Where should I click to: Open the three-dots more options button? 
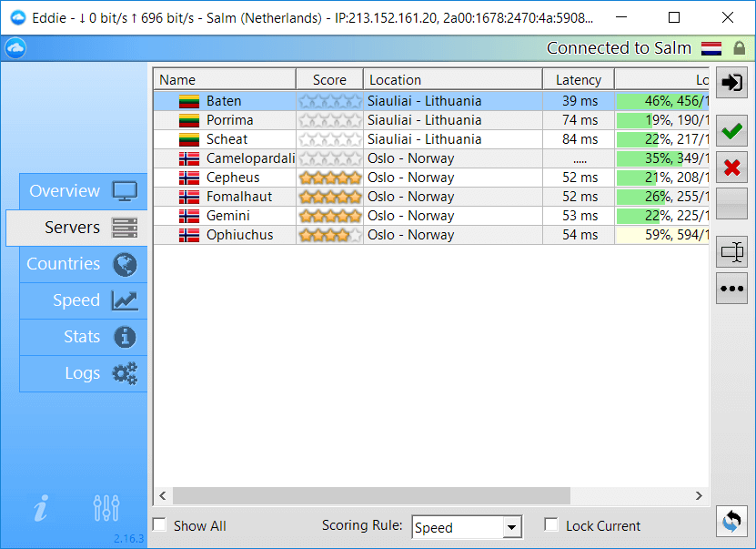[731, 289]
